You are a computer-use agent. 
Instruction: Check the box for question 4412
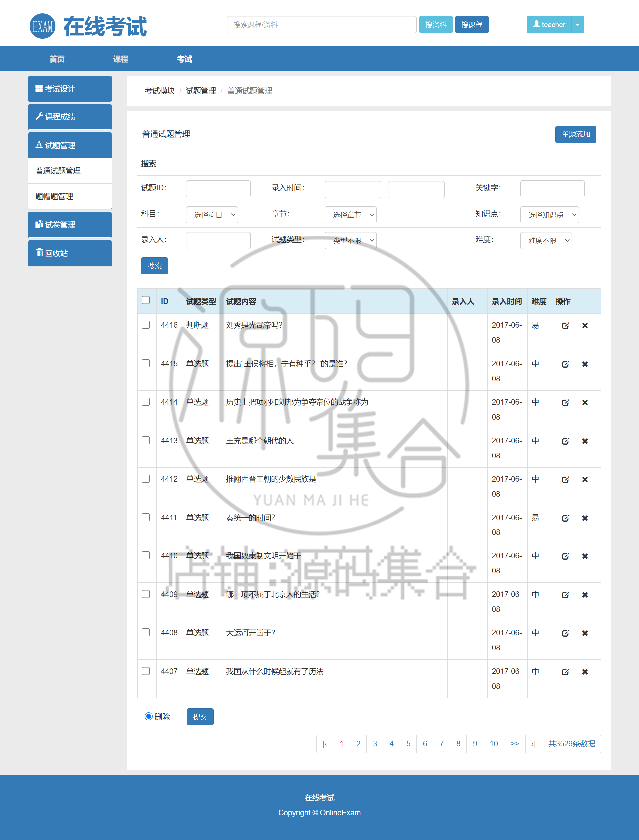[146, 479]
